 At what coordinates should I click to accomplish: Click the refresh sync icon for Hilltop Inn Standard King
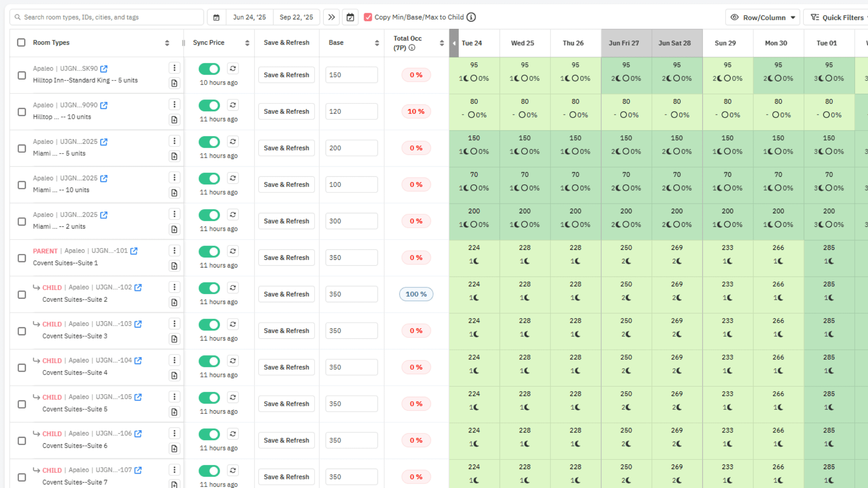point(232,69)
